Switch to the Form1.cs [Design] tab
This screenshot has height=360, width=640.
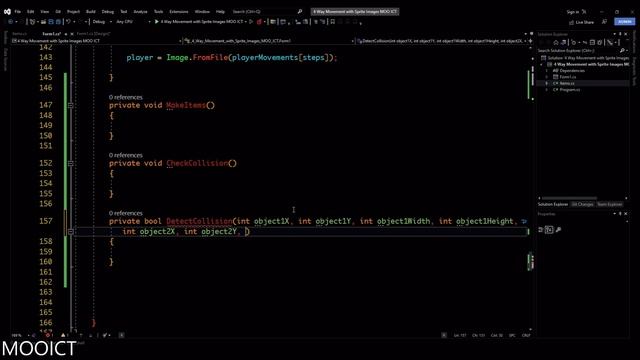[x=93, y=34]
